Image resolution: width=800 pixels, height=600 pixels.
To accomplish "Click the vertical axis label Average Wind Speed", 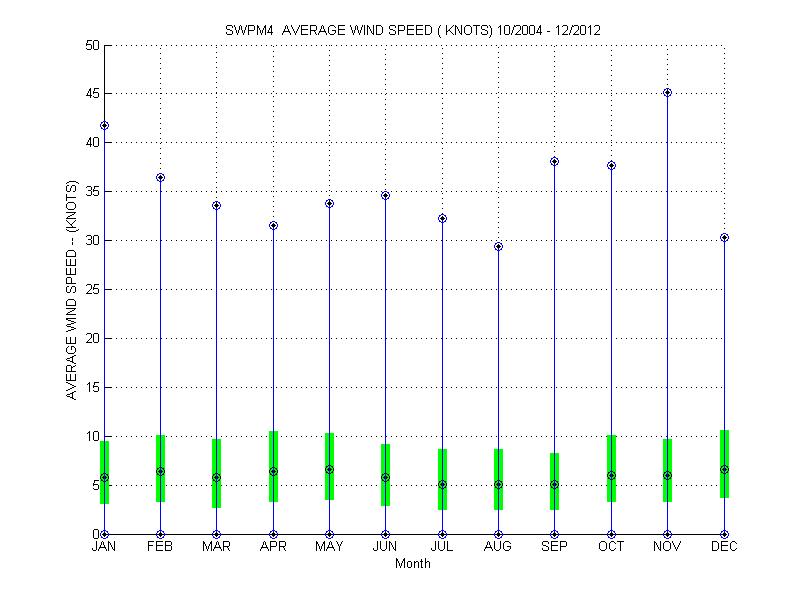I will (72, 290).
